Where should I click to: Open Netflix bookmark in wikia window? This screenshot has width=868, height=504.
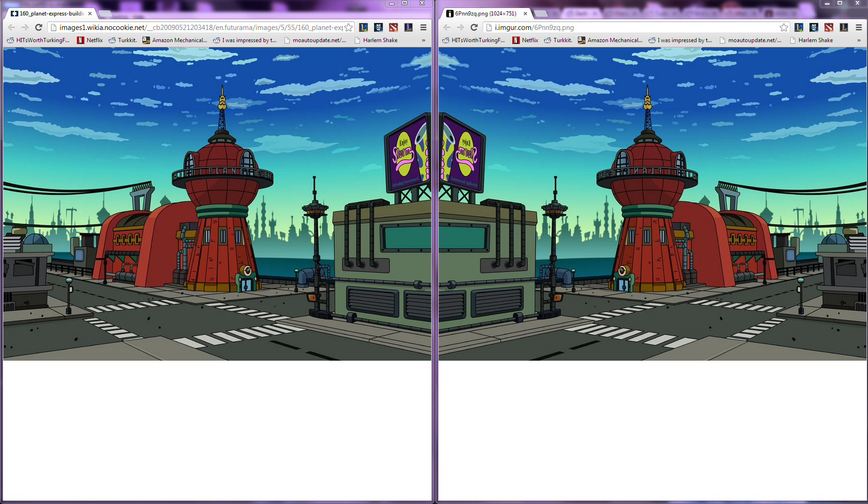pos(90,40)
